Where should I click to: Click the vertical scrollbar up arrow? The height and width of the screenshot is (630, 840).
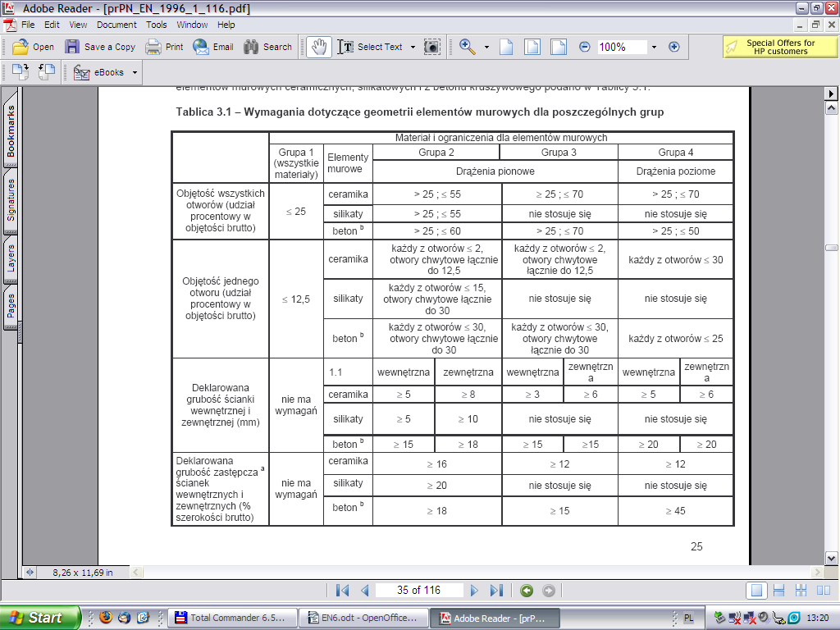point(831,108)
